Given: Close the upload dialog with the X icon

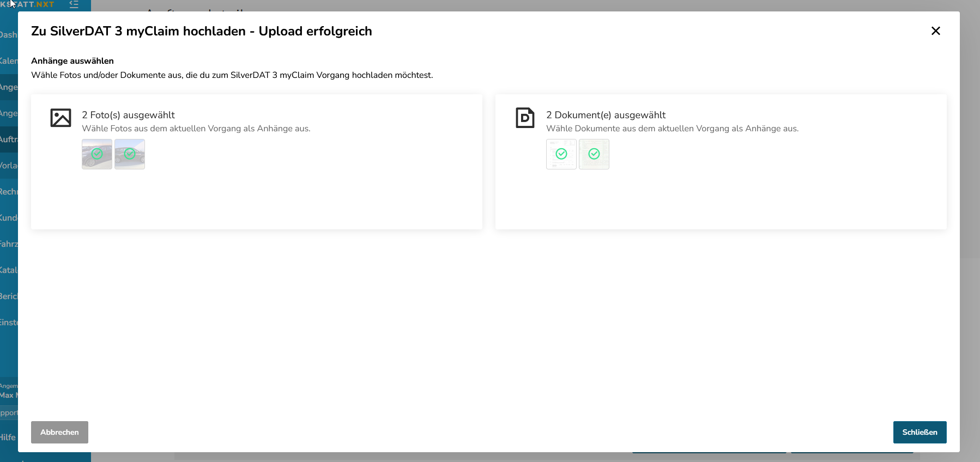Looking at the screenshot, I should pos(935,31).
